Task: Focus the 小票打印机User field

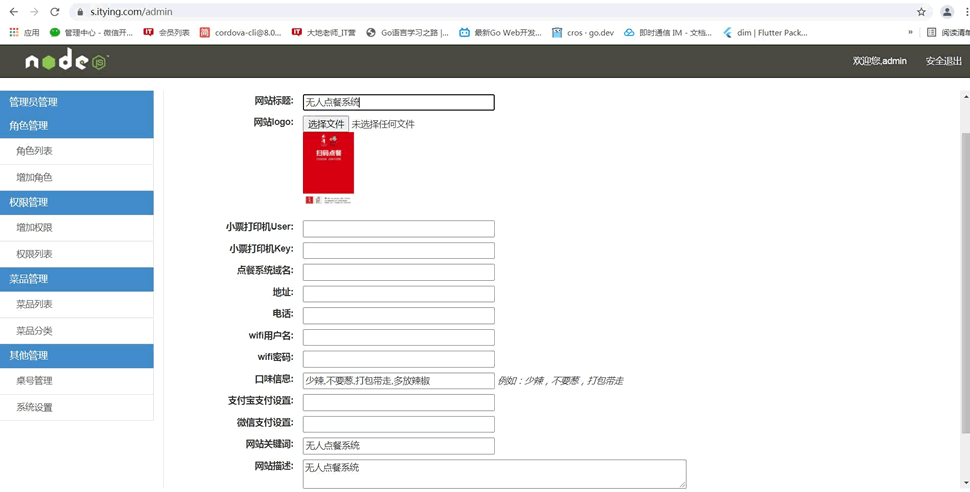Action: pyautogui.click(x=398, y=228)
